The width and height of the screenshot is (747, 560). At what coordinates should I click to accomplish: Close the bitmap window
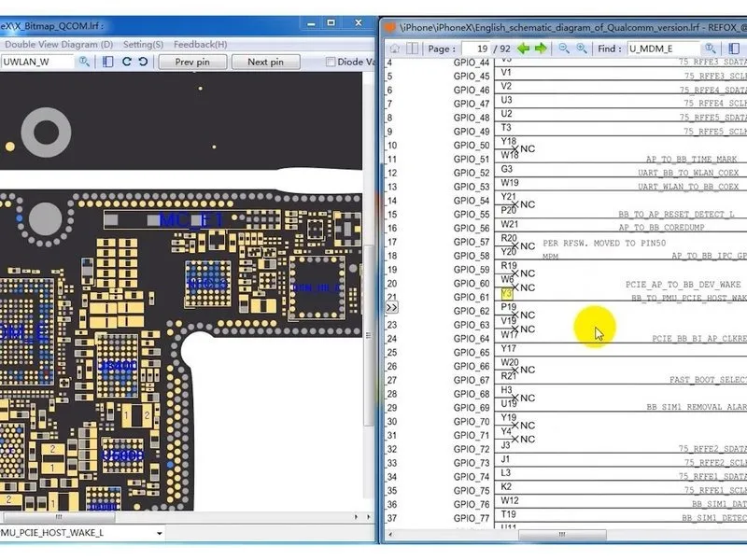pos(359,22)
